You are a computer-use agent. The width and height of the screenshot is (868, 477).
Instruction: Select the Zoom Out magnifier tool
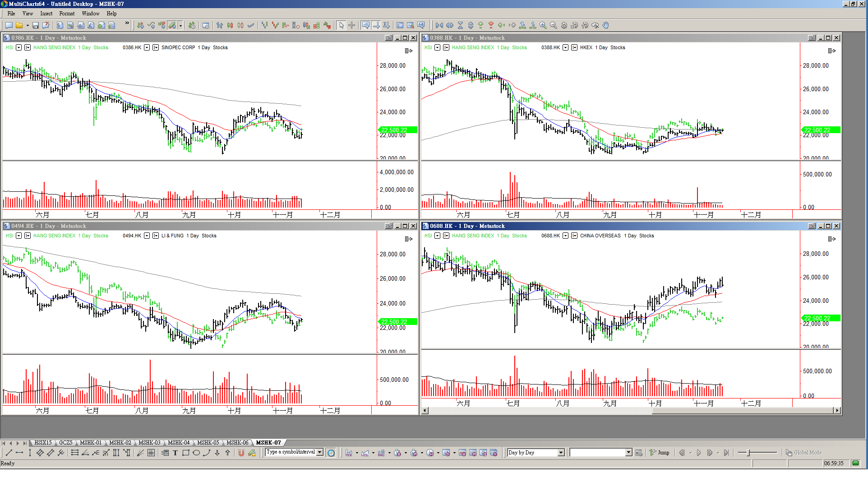pos(554,26)
